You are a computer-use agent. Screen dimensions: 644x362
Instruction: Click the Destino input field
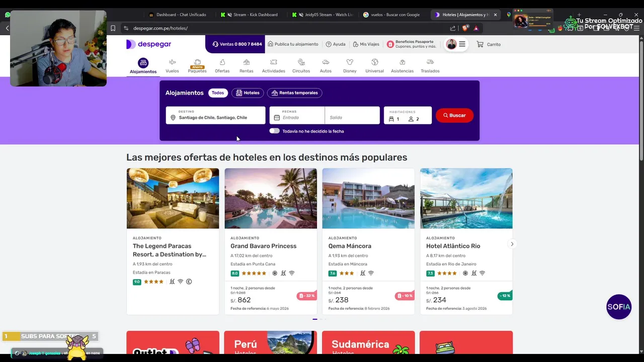tap(215, 115)
